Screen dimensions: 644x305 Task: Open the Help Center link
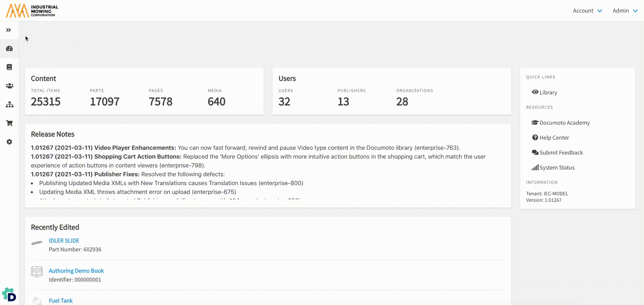click(x=554, y=138)
